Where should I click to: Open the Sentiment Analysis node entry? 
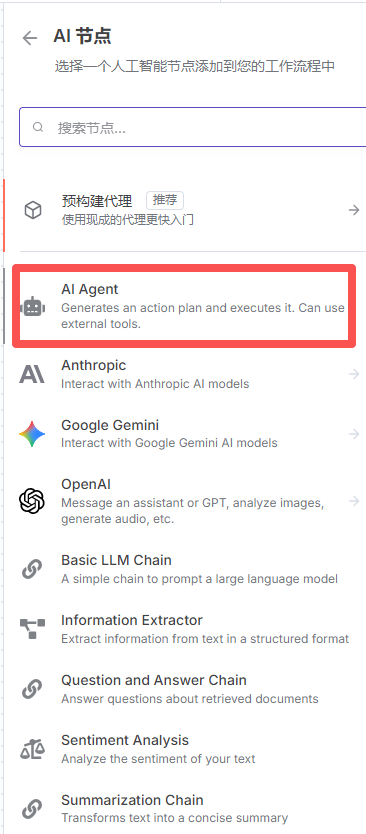[184, 748]
